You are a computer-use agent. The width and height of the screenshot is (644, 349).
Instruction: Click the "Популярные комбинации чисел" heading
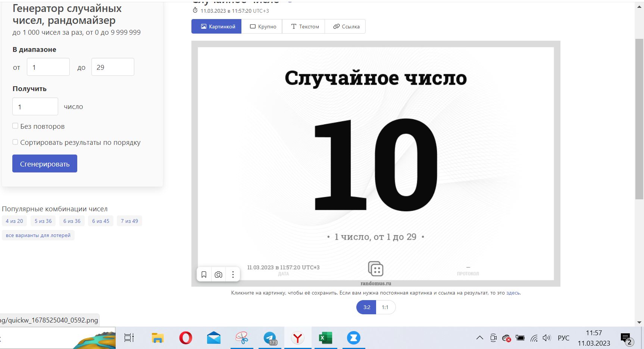(55, 209)
